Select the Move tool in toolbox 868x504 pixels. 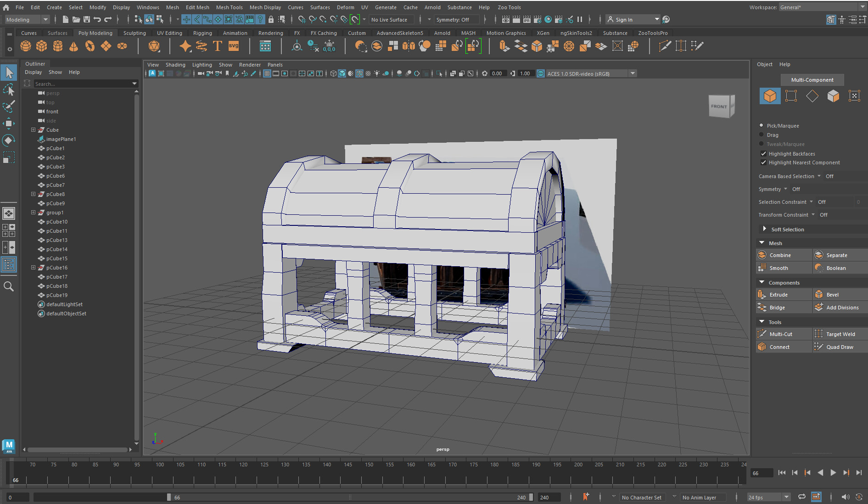coord(9,123)
